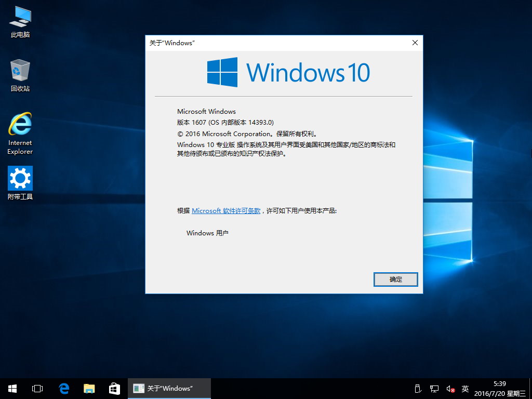Click the Windows 10 logo in the dialog
The image size is (532, 399).
click(x=288, y=72)
